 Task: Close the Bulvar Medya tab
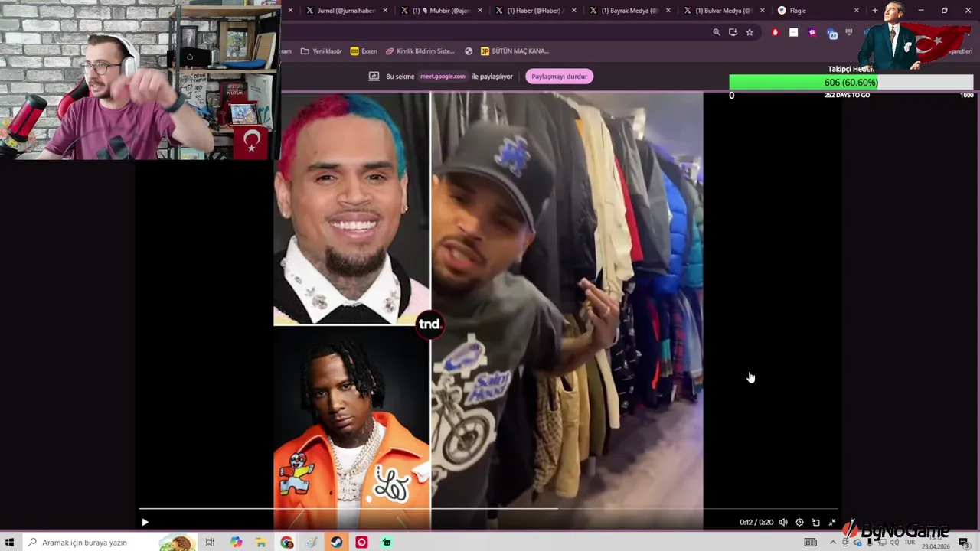(x=763, y=11)
